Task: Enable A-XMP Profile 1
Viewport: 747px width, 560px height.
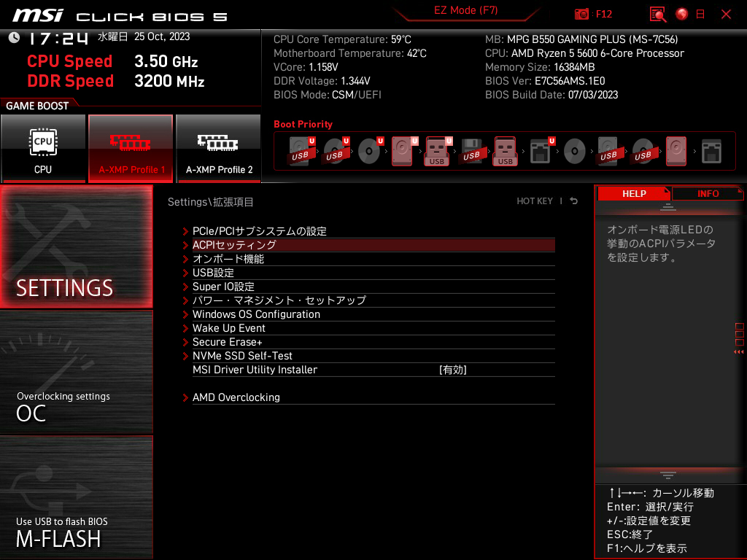Action: (x=131, y=148)
